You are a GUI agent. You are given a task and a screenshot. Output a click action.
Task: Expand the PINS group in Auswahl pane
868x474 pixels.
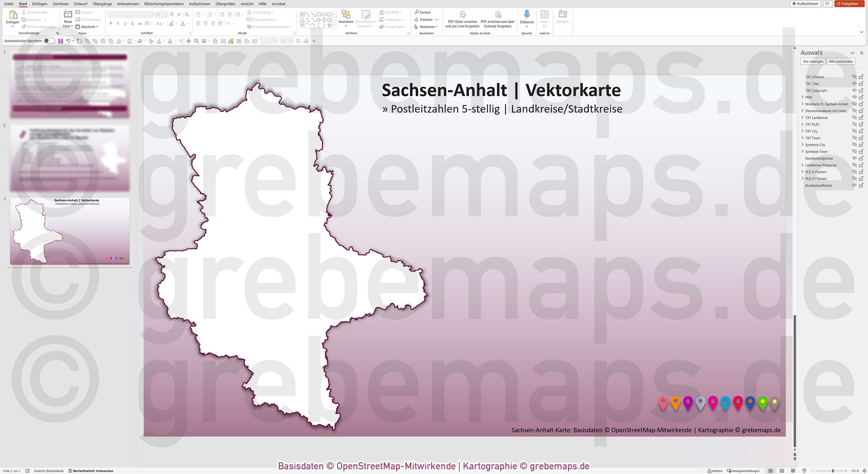pos(803,97)
